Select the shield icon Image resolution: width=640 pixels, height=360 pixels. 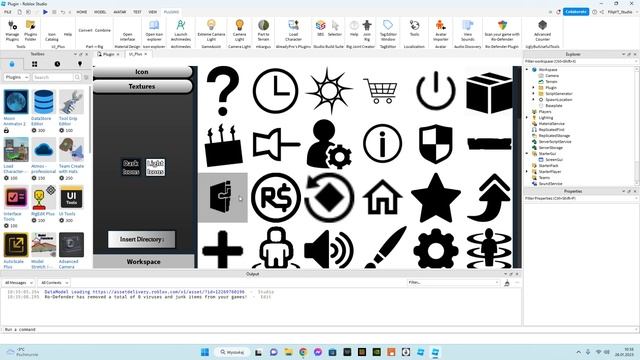436,144
